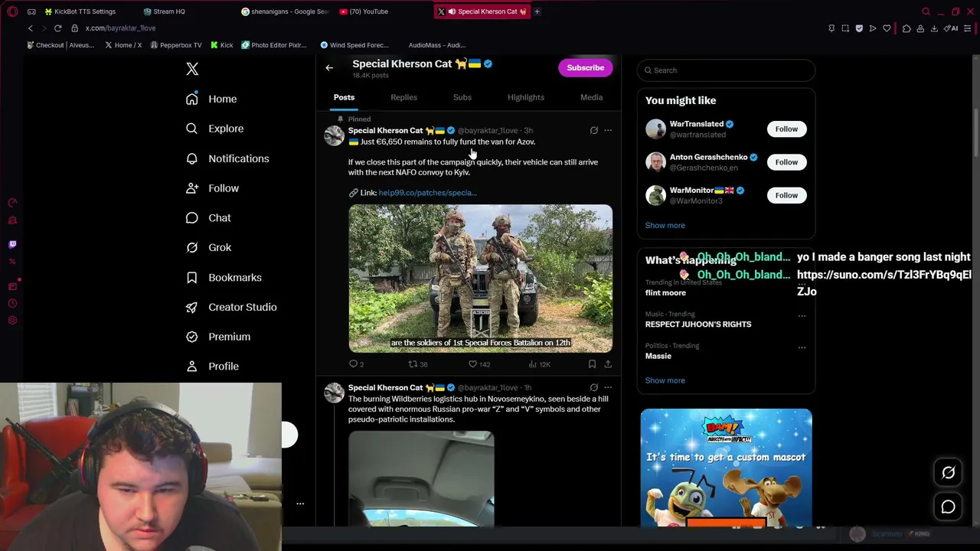Open the browser downloads icon
This screenshot has width=980, height=551.
pyautogui.click(x=934, y=28)
